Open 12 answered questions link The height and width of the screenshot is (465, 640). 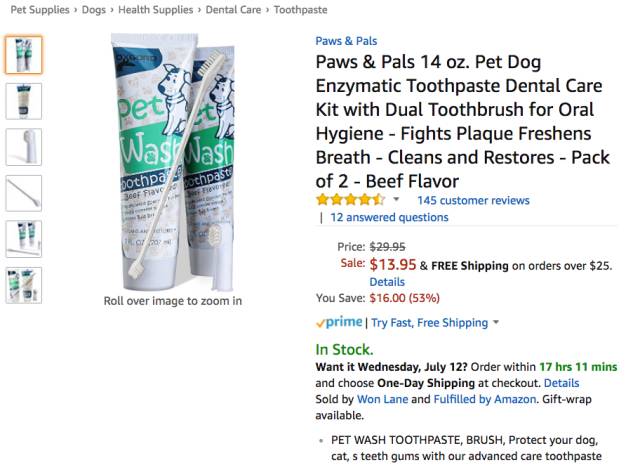389,217
